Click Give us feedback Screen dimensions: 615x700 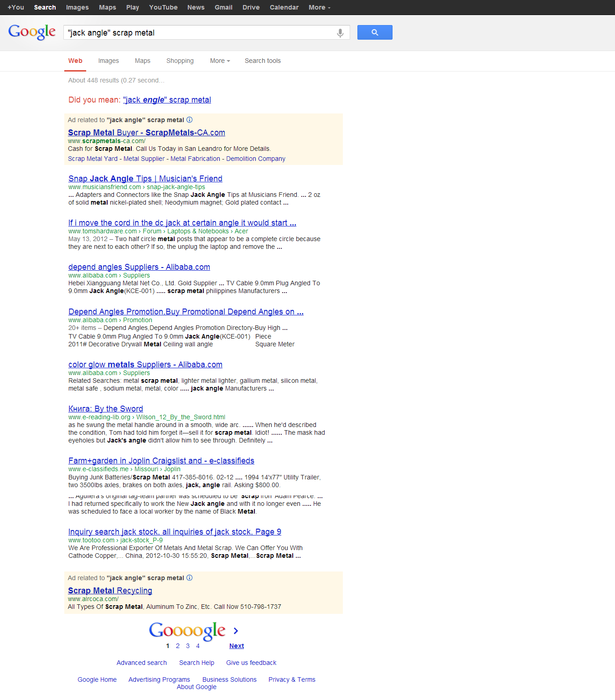click(251, 663)
